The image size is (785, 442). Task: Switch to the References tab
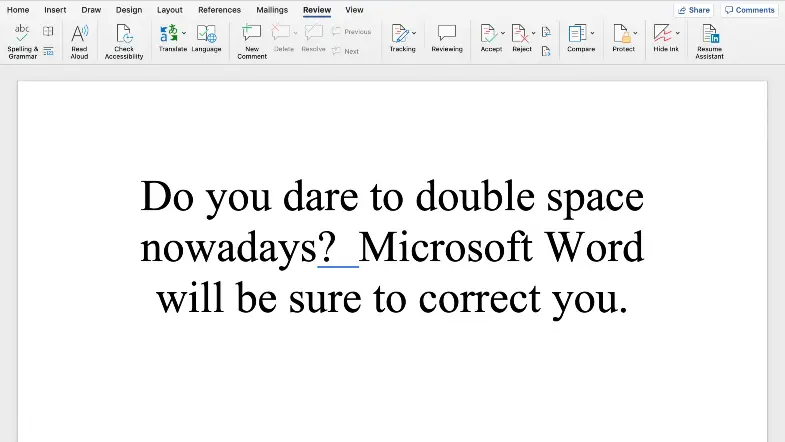click(219, 10)
